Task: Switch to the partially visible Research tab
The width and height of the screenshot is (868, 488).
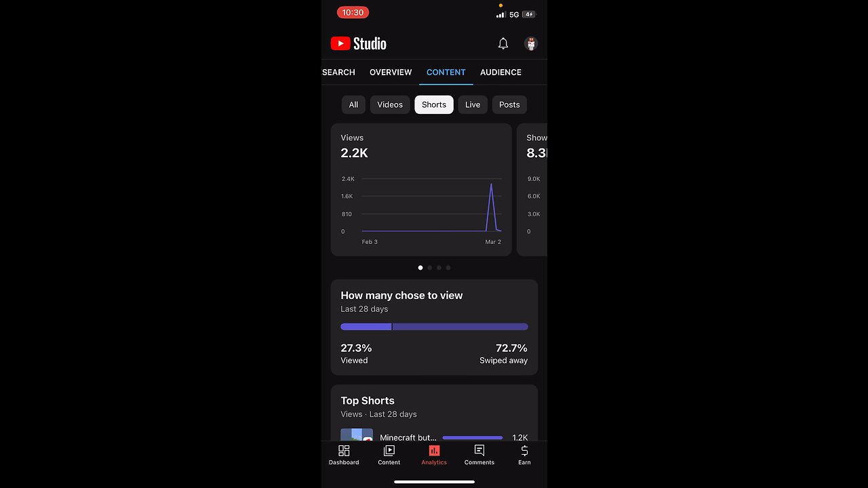Action: pos(338,72)
